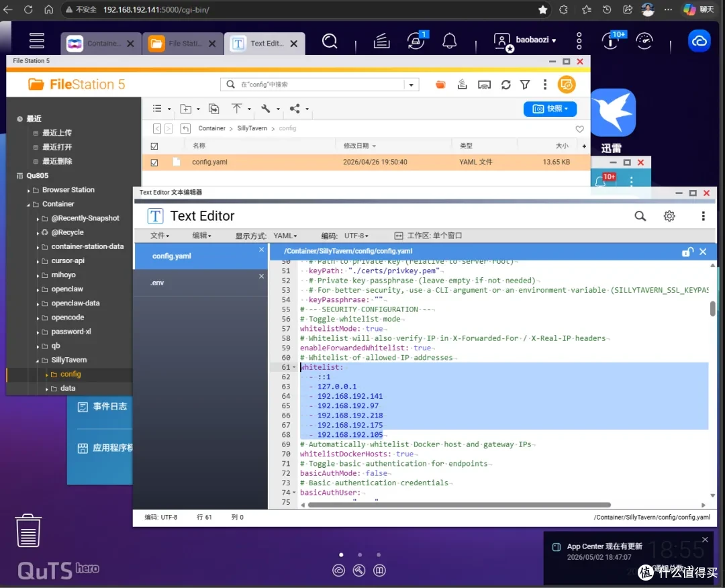Open the dashboard gauge icon
Image resolution: width=725 pixels, height=588 pixels.
644,42
